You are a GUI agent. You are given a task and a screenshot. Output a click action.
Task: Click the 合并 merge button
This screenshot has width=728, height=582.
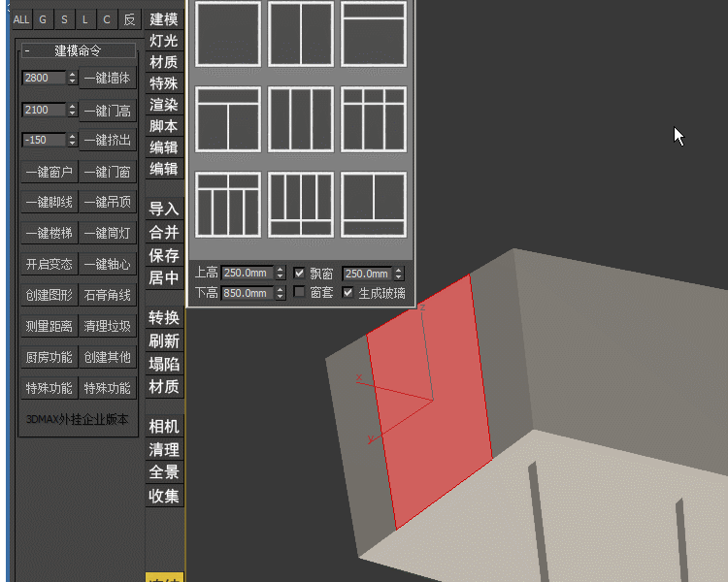[x=164, y=232]
